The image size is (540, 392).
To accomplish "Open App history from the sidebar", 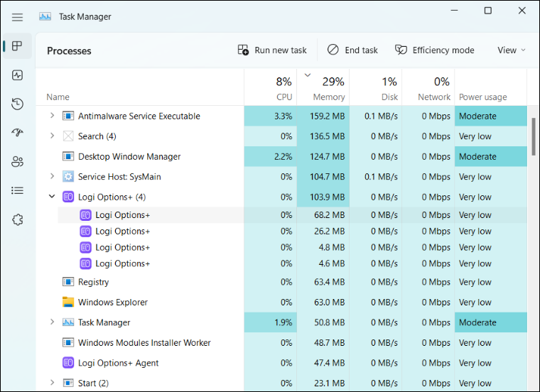I will pyautogui.click(x=17, y=104).
